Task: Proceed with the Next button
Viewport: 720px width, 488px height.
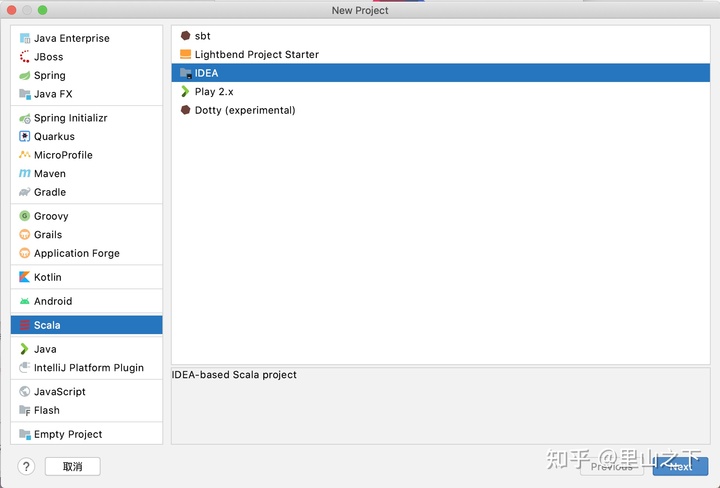Action: click(x=681, y=466)
